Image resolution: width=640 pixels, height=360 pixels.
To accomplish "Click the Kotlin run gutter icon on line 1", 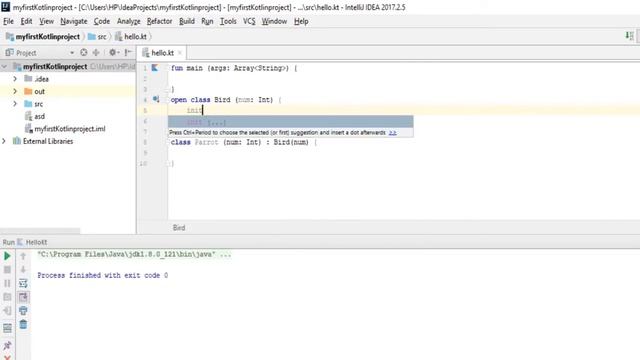I will (x=155, y=68).
